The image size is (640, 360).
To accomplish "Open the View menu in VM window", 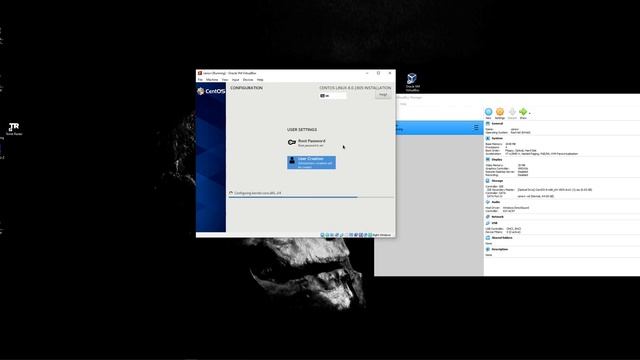I will click(224, 80).
